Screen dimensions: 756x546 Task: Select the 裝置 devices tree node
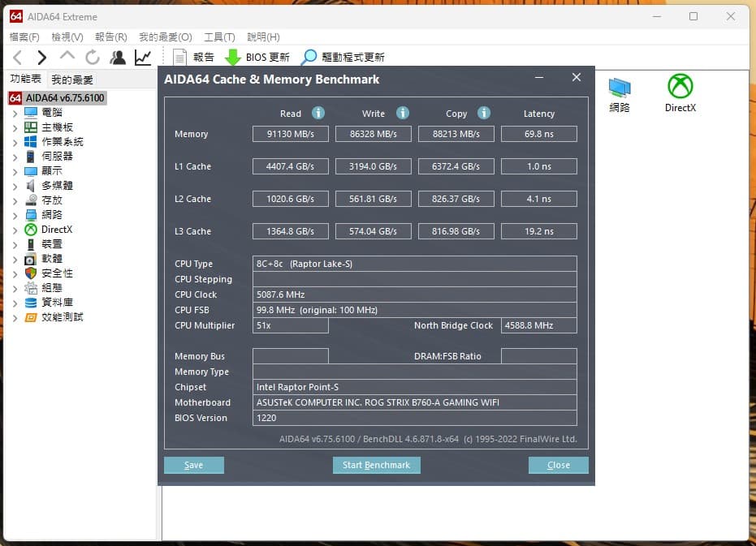pos(43,244)
